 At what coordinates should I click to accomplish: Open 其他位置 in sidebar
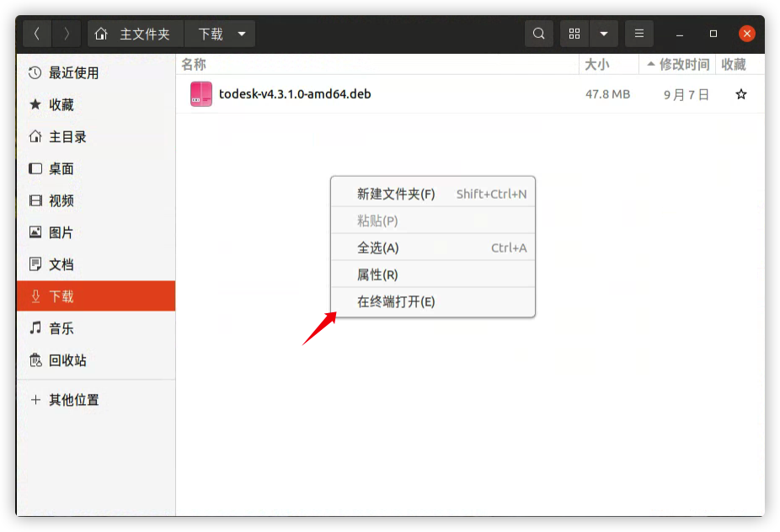click(73, 400)
